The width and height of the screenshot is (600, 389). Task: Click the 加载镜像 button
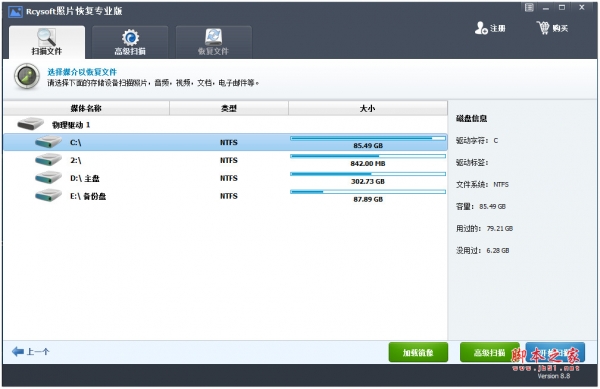(418, 352)
